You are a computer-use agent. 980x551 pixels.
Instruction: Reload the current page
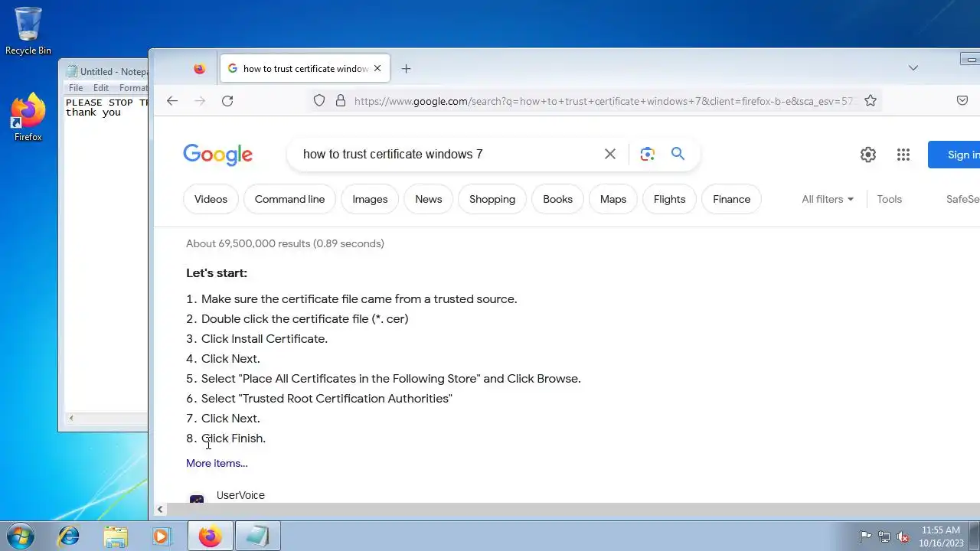[x=227, y=100]
